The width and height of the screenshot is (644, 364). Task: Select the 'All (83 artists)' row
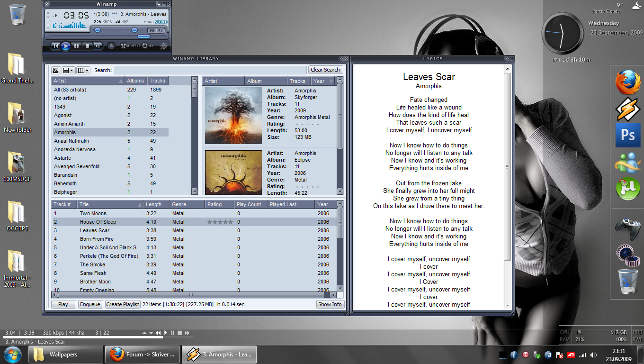110,90
